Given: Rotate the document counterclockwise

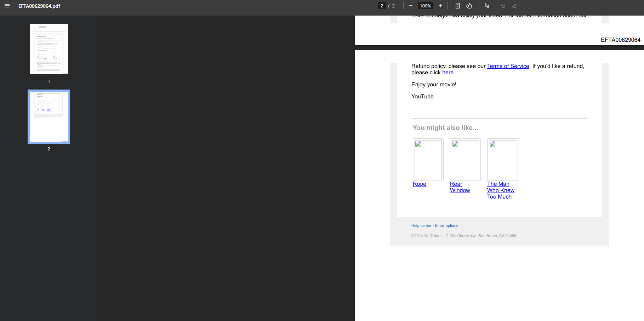Looking at the screenshot, I should click(x=469, y=6).
